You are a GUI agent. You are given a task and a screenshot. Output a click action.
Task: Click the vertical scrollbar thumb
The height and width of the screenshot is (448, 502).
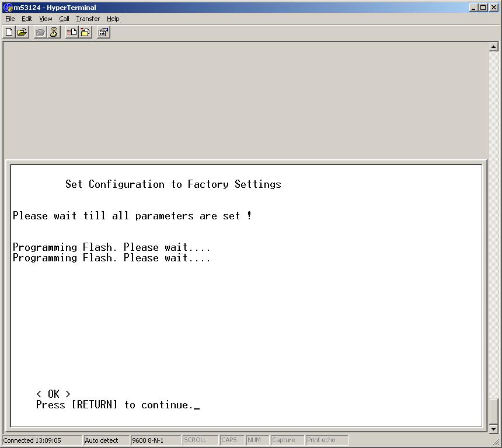click(493, 411)
